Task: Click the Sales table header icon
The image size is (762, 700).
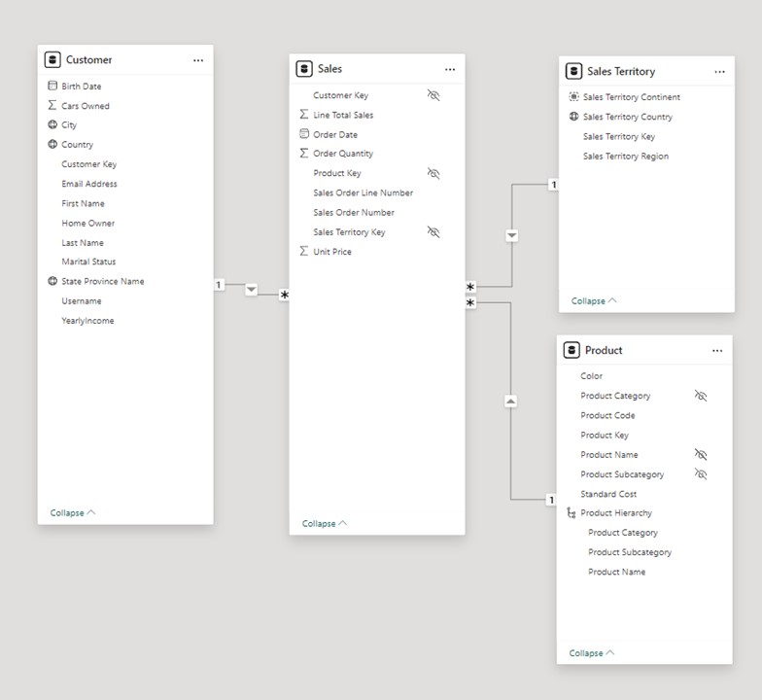Action: [304, 69]
